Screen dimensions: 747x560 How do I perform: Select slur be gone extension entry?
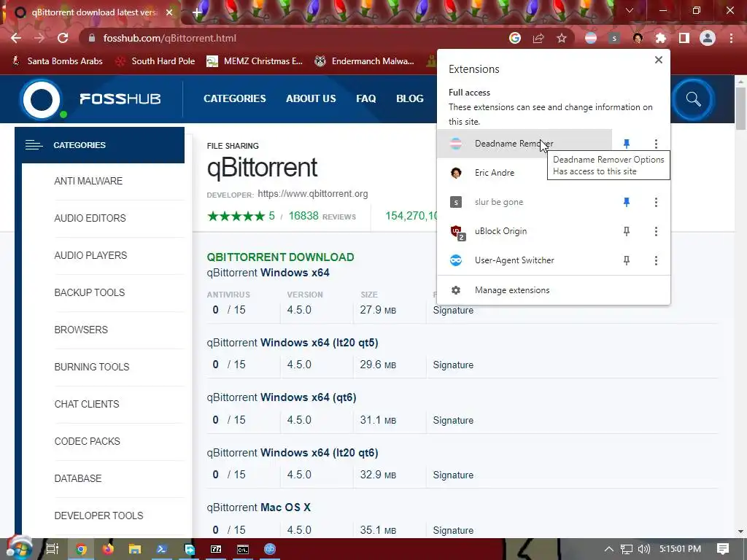[524, 203]
